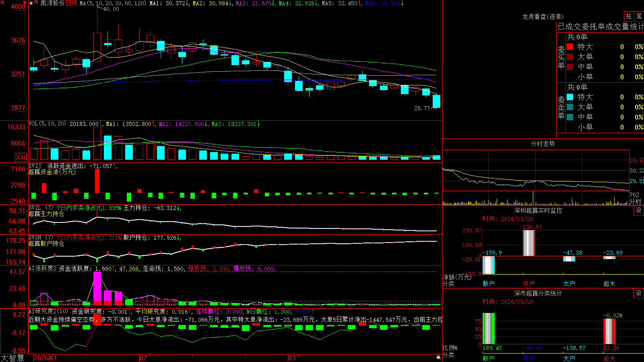Click the 82.26 value under 分类统计
The width and height of the screenshot is (644, 362).
coord(611,348)
